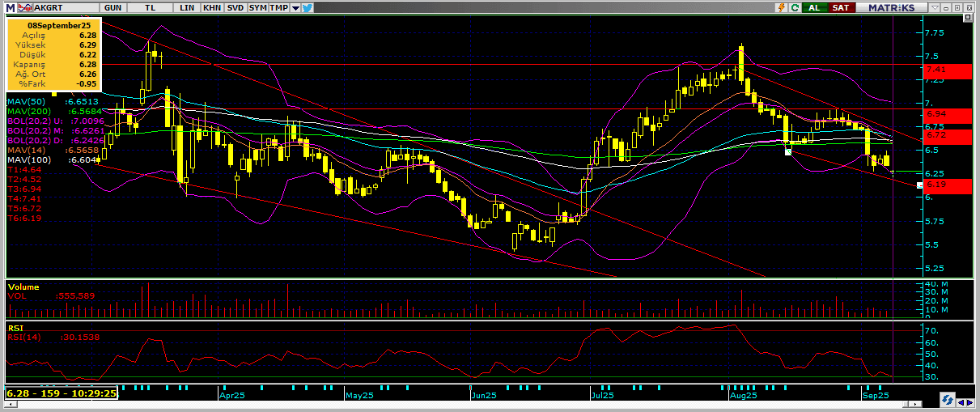Expand the dropdown arrow after TMP
This screenshot has width=980, height=412.
coord(295,7)
